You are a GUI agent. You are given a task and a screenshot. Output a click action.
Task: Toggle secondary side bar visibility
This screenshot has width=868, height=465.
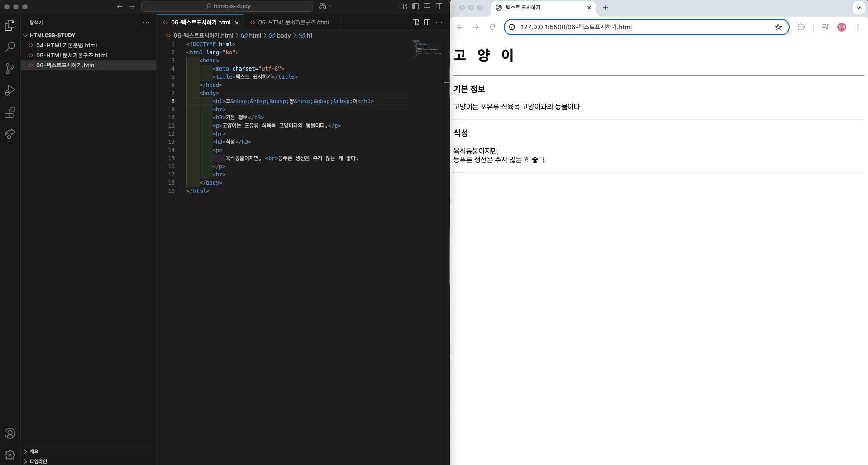[x=439, y=6]
